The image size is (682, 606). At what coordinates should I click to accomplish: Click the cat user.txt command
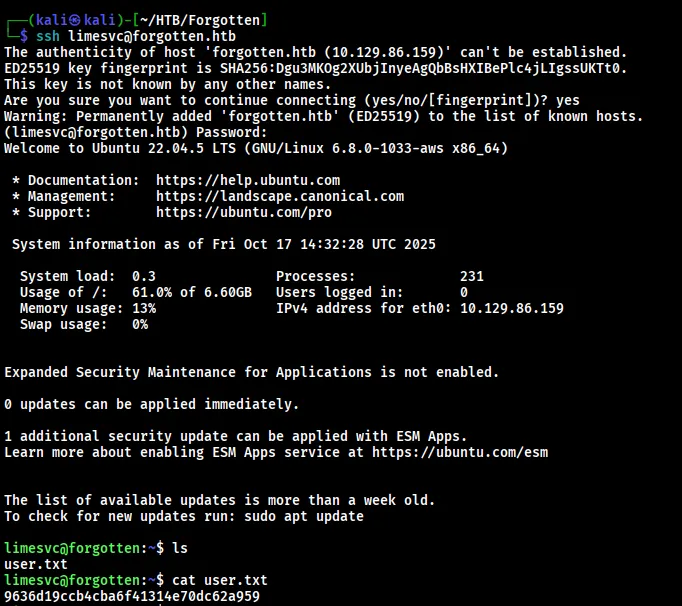pos(220,580)
